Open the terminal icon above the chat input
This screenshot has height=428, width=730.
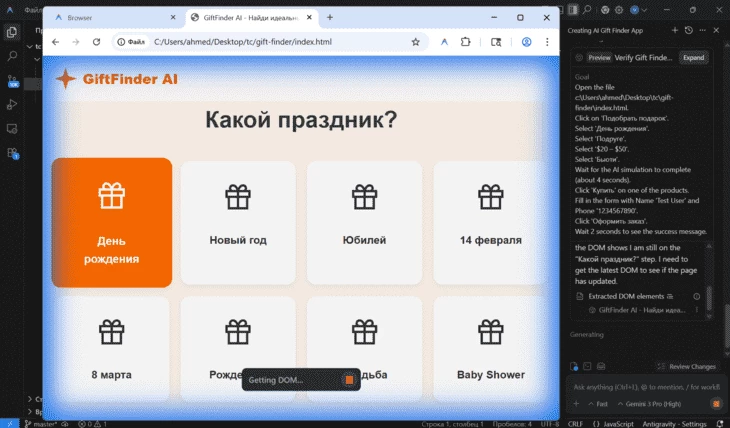point(587,367)
